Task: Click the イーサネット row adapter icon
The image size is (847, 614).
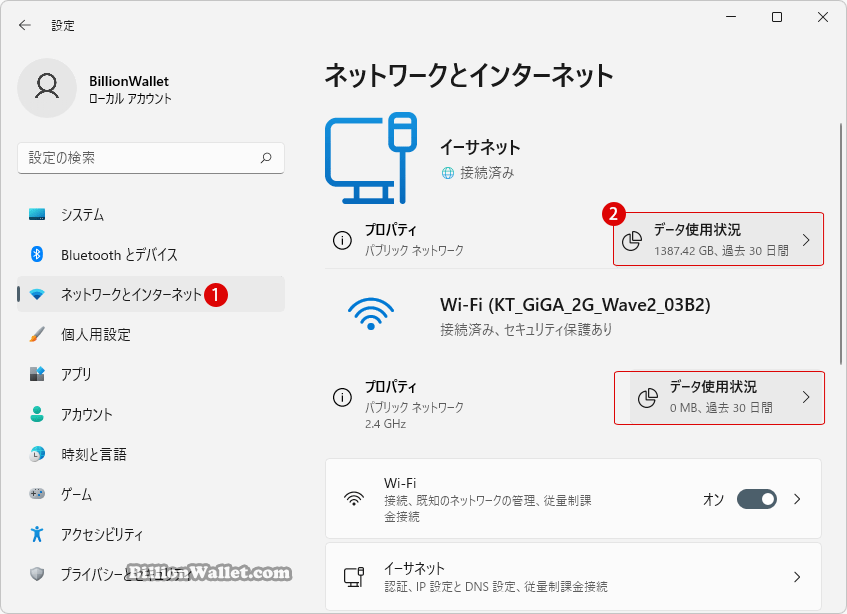Action: pyautogui.click(x=354, y=577)
